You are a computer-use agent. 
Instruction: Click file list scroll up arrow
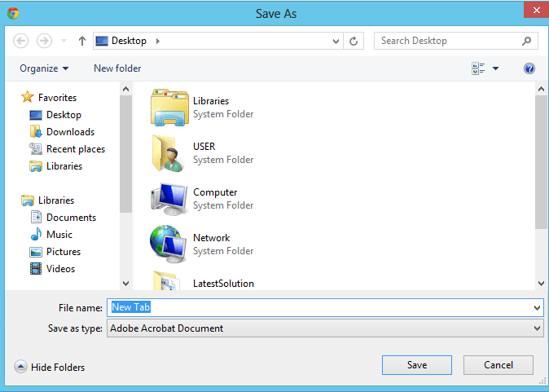tap(541, 89)
